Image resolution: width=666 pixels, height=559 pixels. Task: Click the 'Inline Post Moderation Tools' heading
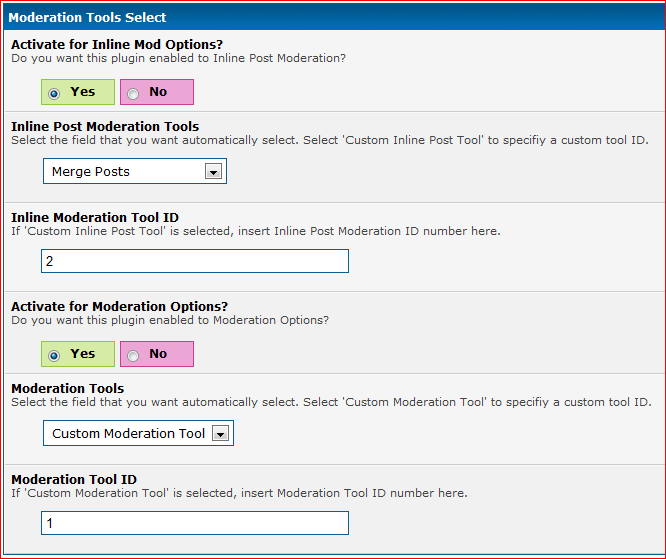pos(105,127)
